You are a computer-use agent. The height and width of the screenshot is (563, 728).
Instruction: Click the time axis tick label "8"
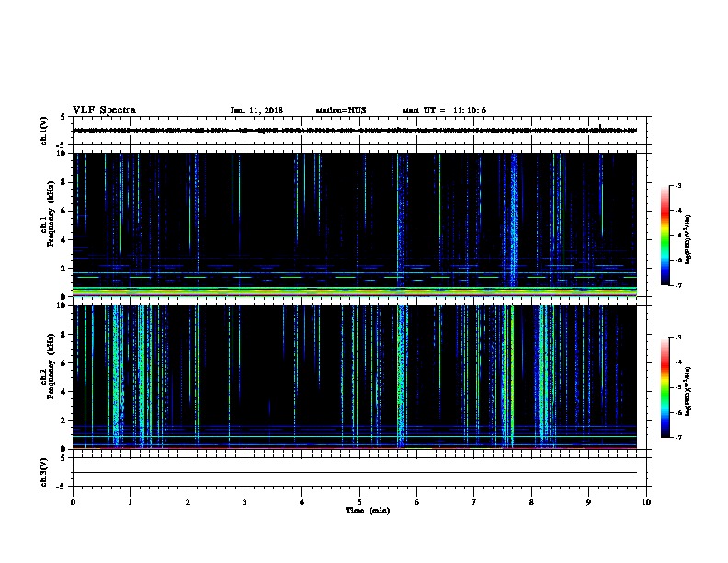[531, 502]
